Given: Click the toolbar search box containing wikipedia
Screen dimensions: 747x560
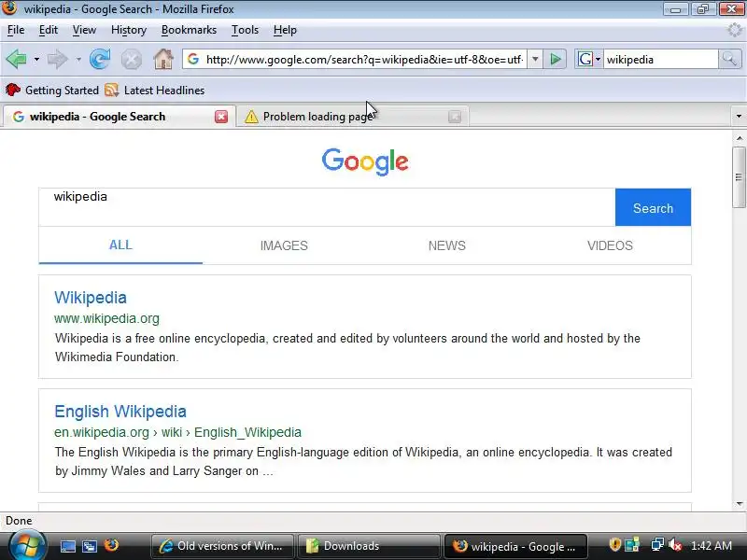Looking at the screenshot, I should (660, 60).
